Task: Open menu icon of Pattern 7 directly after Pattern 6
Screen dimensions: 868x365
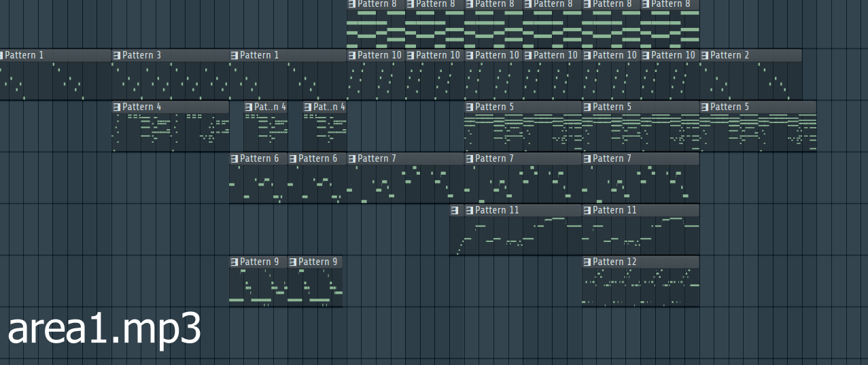Action: pyautogui.click(x=352, y=158)
